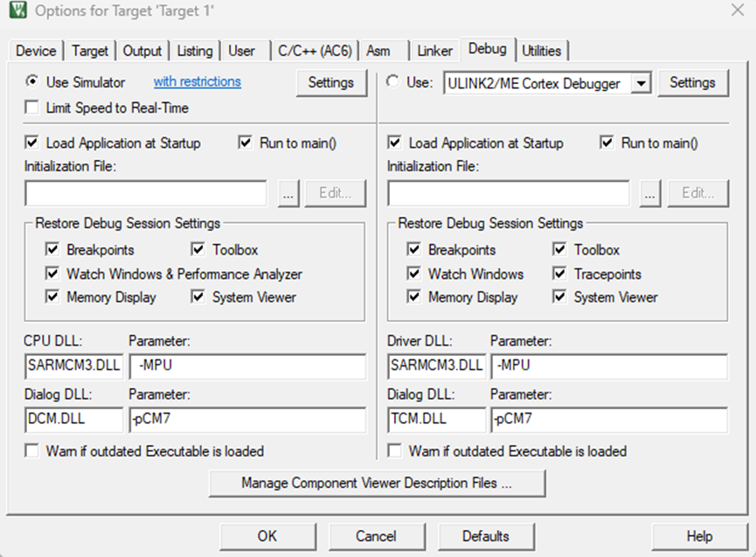Viewport: 756px width, 557px height.
Task: Browse for simulator initialization file
Action: point(288,193)
